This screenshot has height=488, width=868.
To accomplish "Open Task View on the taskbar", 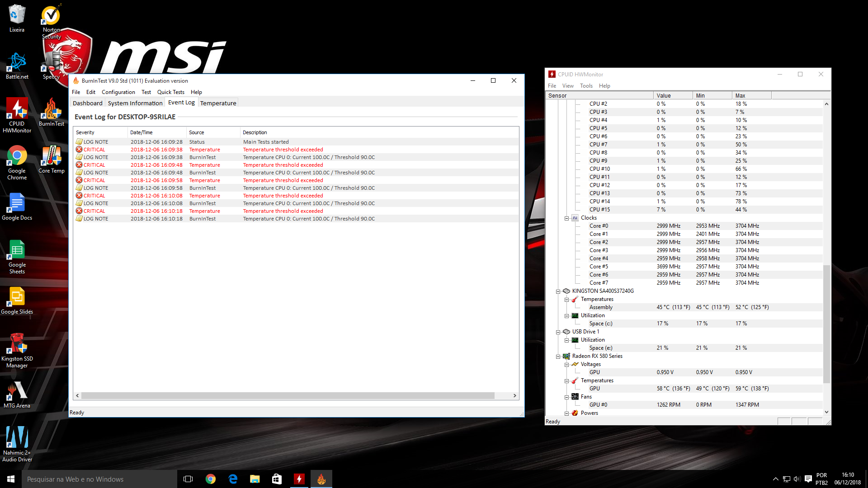I will click(x=188, y=479).
